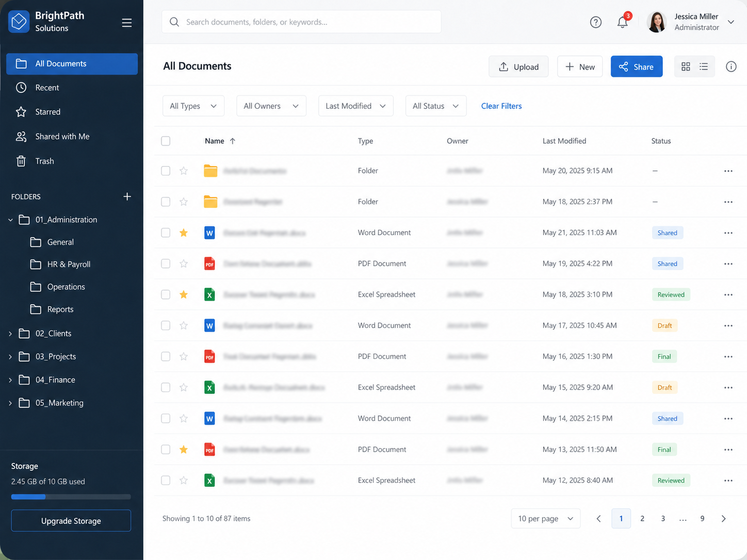The image size is (747, 560).
Task: Unstar the Word document modified May 21, 2025
Action: coord(184,233)
